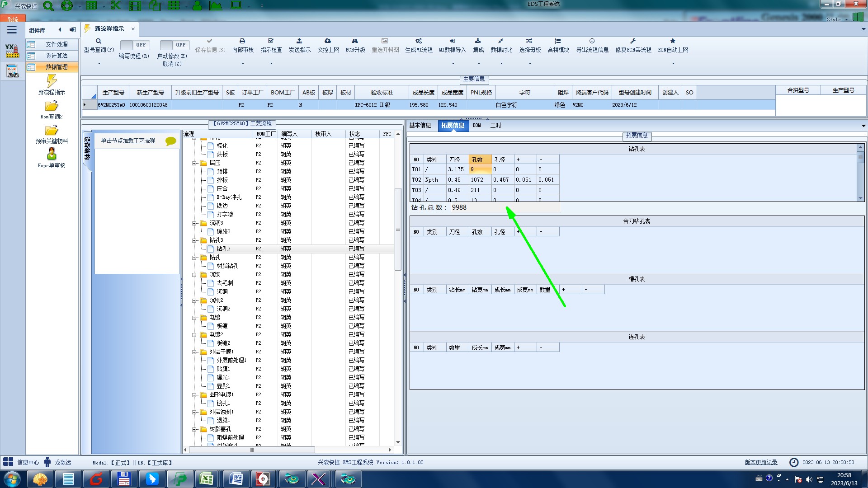The image size is (868, 488).
Task: Click the 生成MI流程 gears icon
Action: [419, 41]
